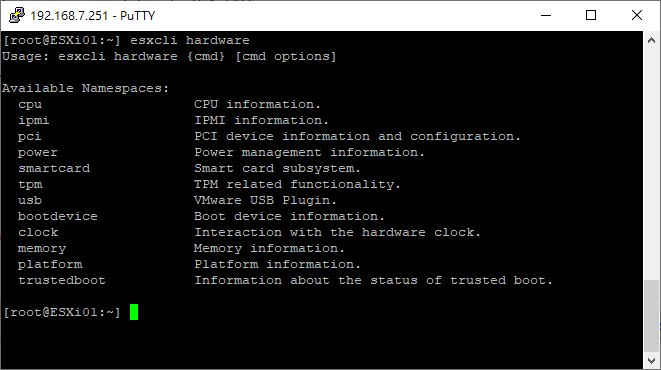Viewport: 661px width, 370px height.
Task: Click the 'esxcli hardware' command text
Action: pos(190,40)
